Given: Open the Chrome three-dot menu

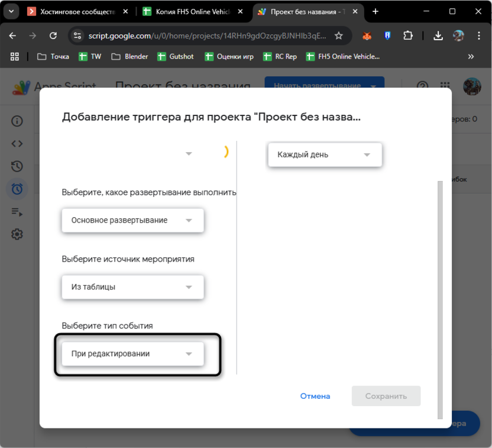Looking at the screenshot, I should coord(479,36).
